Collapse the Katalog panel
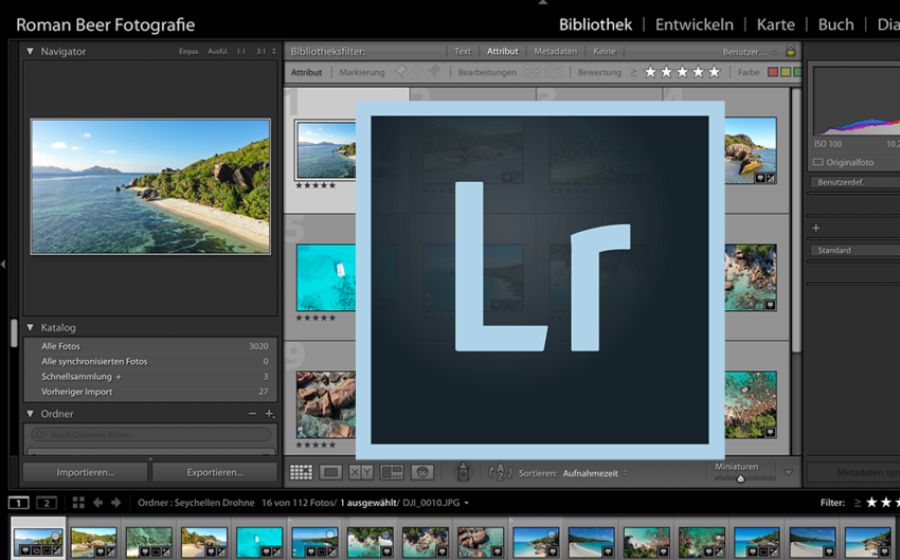This screenshot has width=900, height=560. pos(30,327)
